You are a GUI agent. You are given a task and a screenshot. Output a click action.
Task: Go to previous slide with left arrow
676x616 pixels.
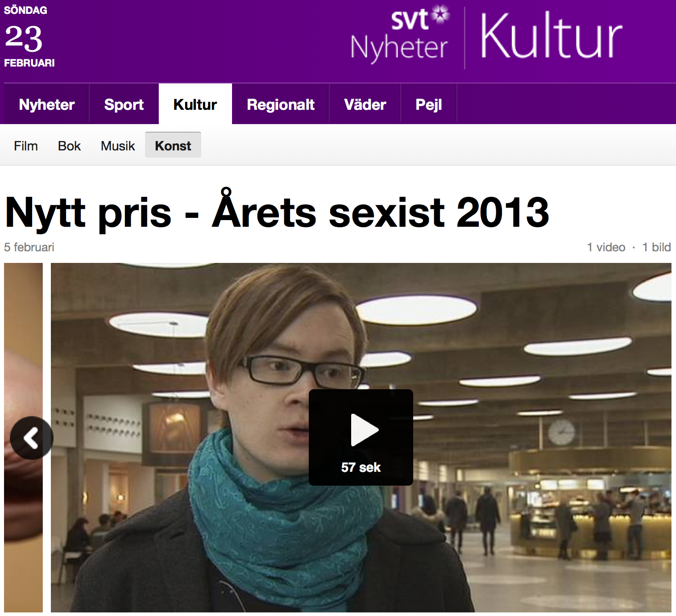(x=32, y=438)
